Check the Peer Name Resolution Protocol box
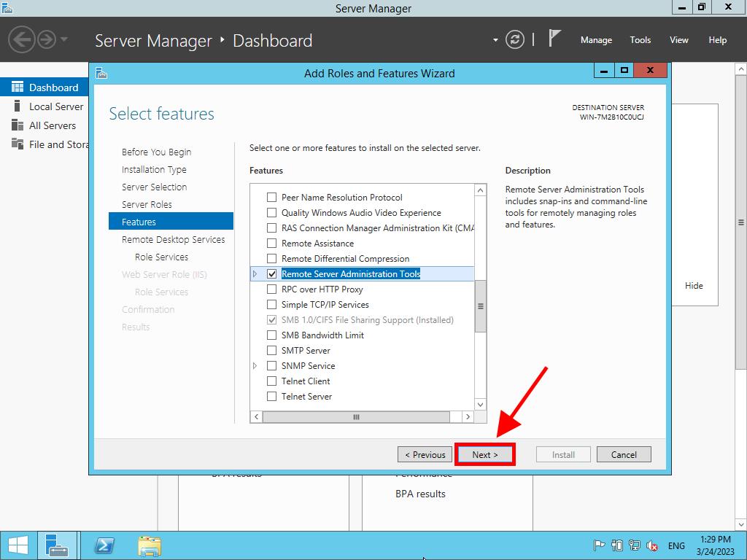This screenshot has height=560, width=747. click(x=271, y=197)
